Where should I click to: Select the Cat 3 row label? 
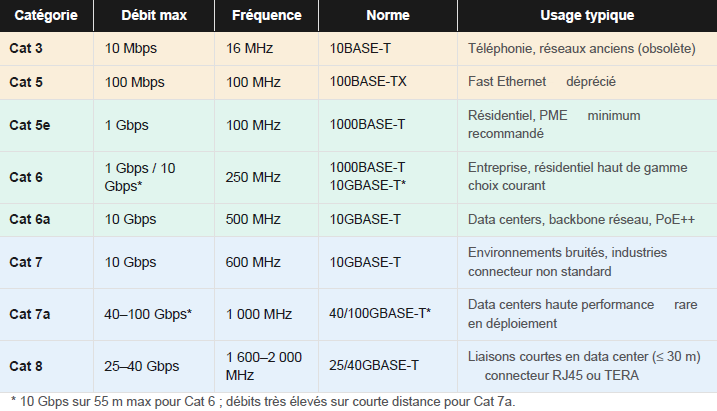pyautogui.click(x=26, y=48)
